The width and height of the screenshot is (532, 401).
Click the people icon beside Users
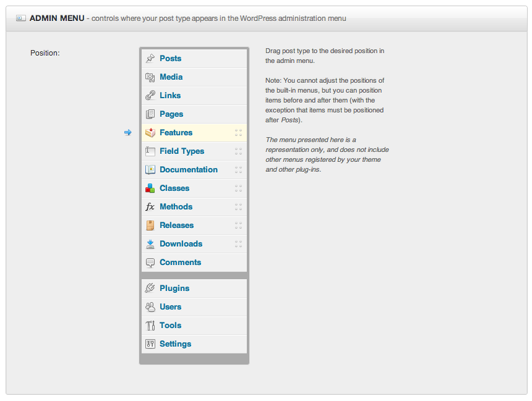[x=150, y=306]
